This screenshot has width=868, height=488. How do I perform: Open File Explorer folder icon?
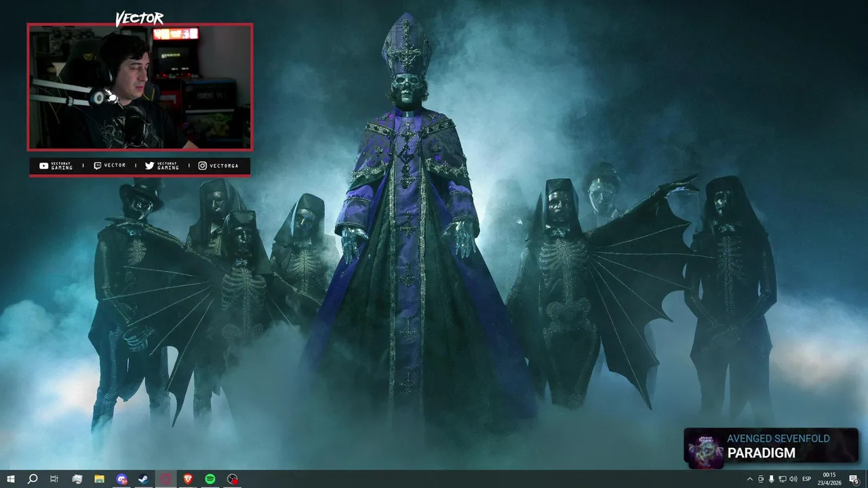point(99,479)
